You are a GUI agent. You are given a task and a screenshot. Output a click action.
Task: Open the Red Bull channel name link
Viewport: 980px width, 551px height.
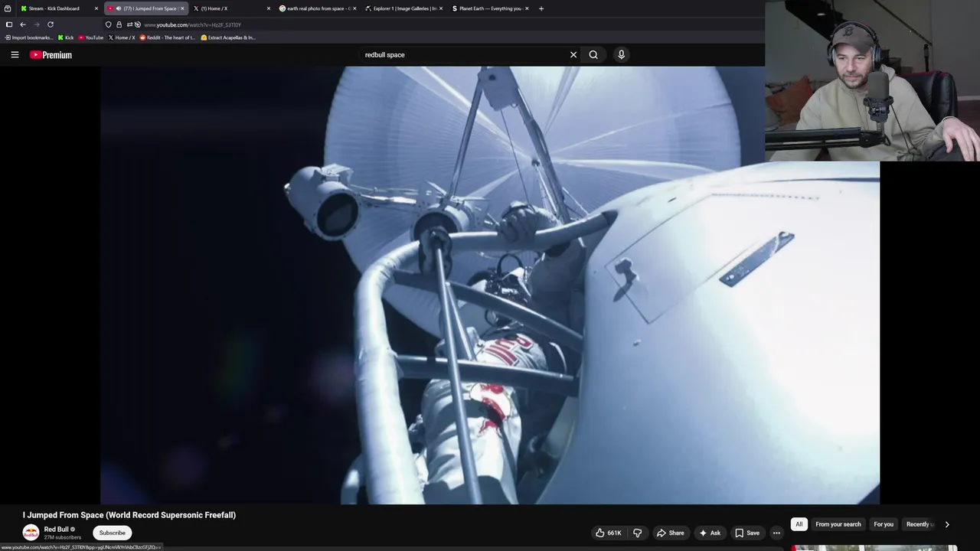(57, 529)
